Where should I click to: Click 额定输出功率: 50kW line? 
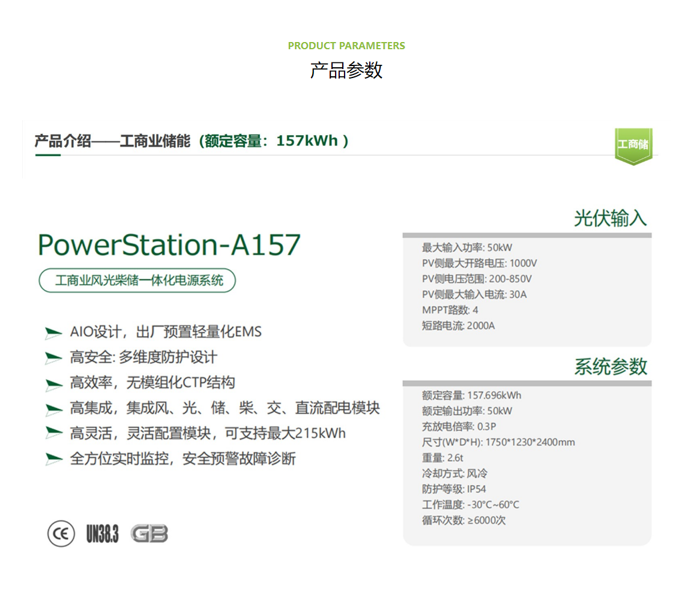click(x=467, y=411)
